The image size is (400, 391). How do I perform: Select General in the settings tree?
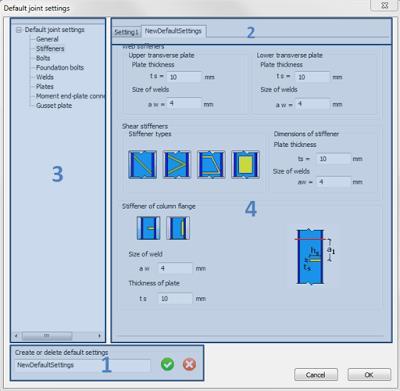click(x=47, y=39)
